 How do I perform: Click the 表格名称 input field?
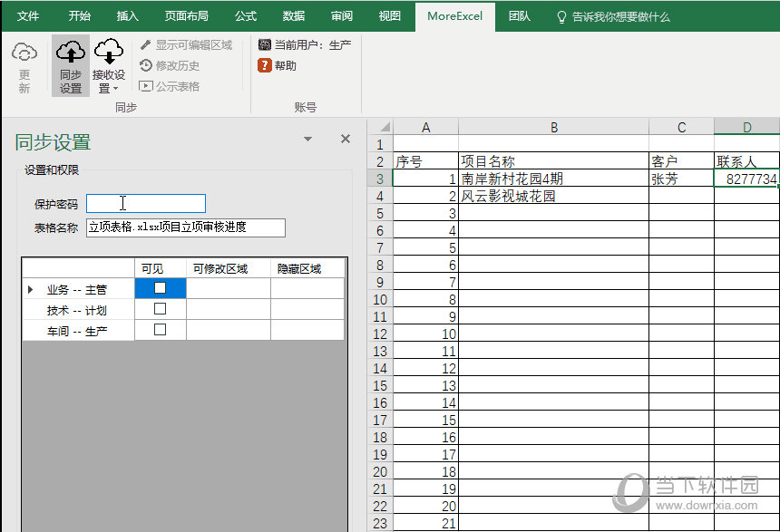pos(186,227)
